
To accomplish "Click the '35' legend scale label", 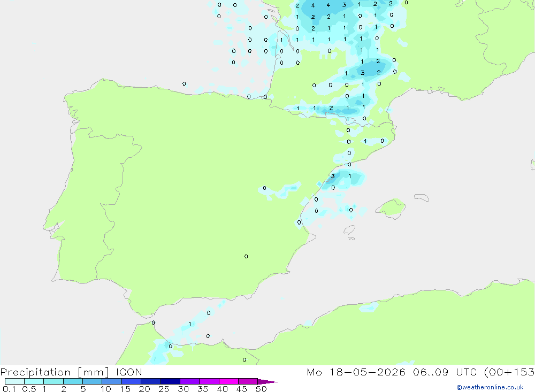I will coord(203,389).
